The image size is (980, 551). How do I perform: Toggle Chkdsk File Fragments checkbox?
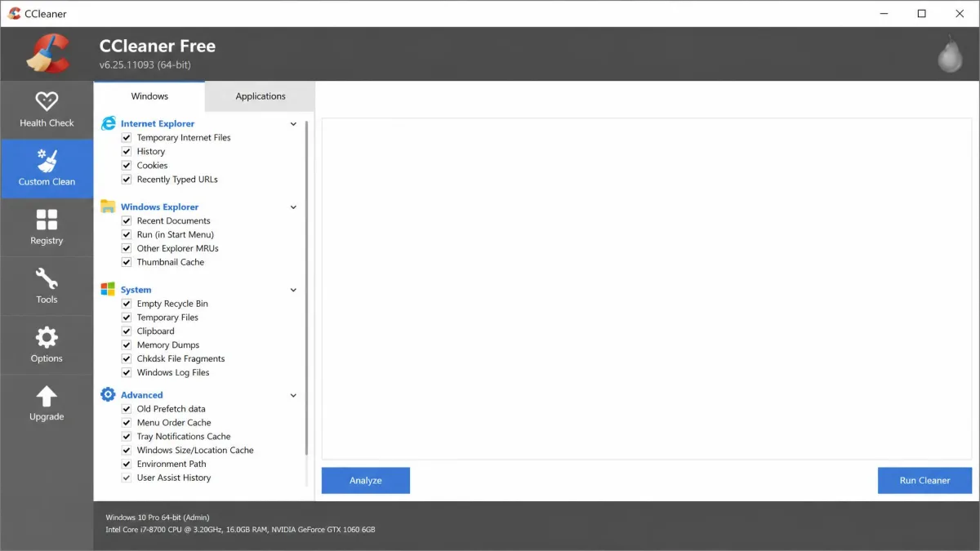point(127,359)
